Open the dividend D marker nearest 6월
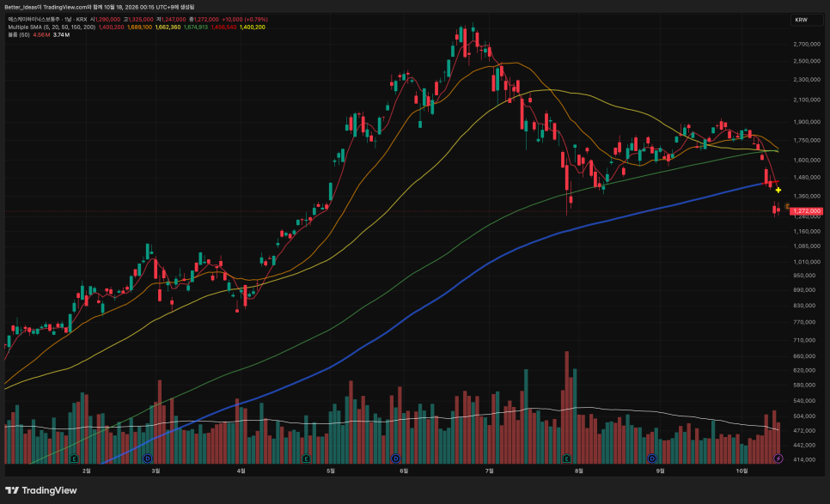830x504 pixels. click(395, 458)
